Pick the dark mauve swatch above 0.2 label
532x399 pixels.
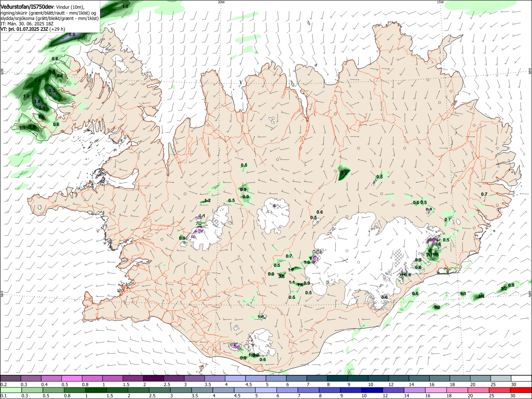(x=10, y=379)
